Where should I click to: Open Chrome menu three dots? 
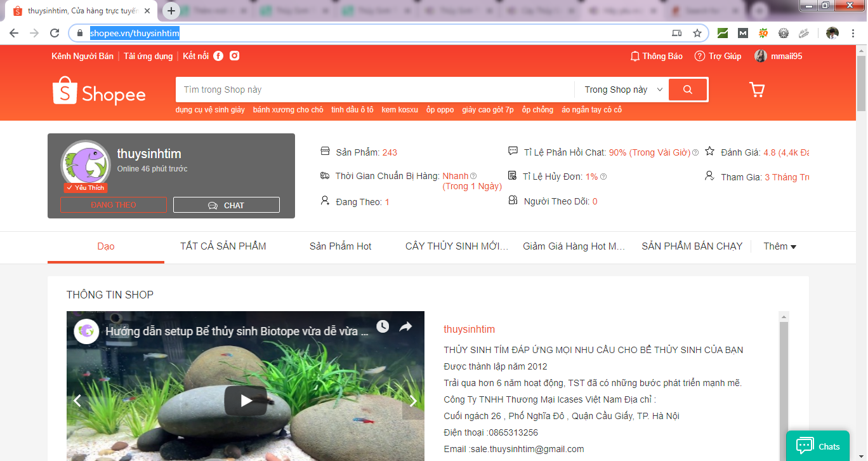pos(852,33)
